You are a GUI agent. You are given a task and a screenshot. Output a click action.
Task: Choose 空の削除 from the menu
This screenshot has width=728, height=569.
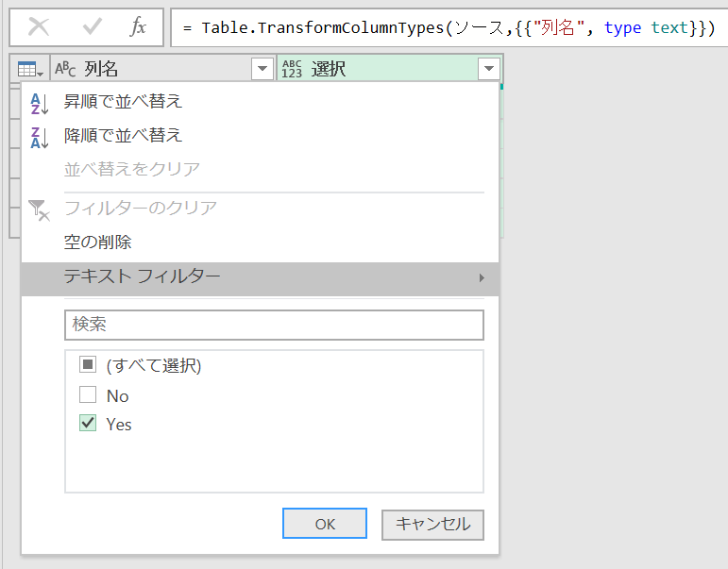click(x=260, y=243)
